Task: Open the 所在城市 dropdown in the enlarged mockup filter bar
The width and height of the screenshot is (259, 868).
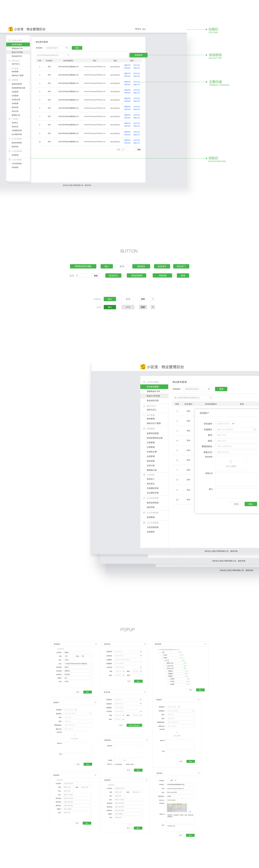Action: click(x=197, y=389)
